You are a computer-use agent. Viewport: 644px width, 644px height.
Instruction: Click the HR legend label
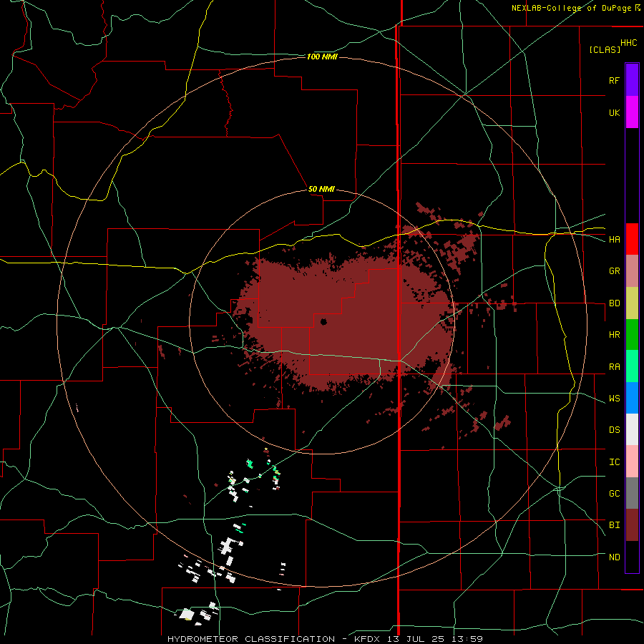[x=614, y=335]
